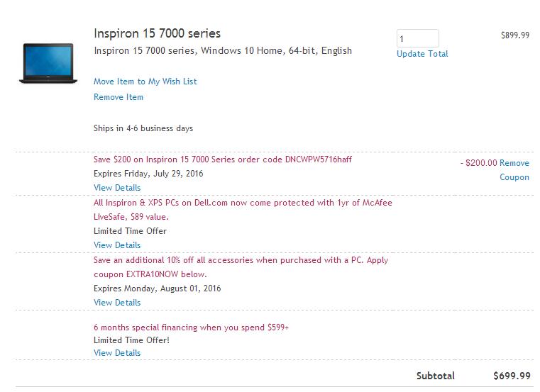Click the Save $200 on Inspiron promo text

[223, 159]
